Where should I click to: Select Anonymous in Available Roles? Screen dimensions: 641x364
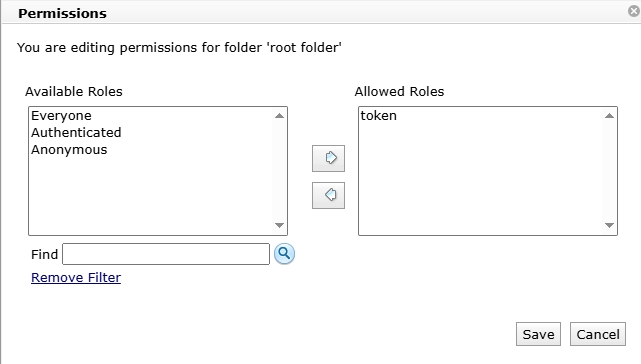point(69,150)
